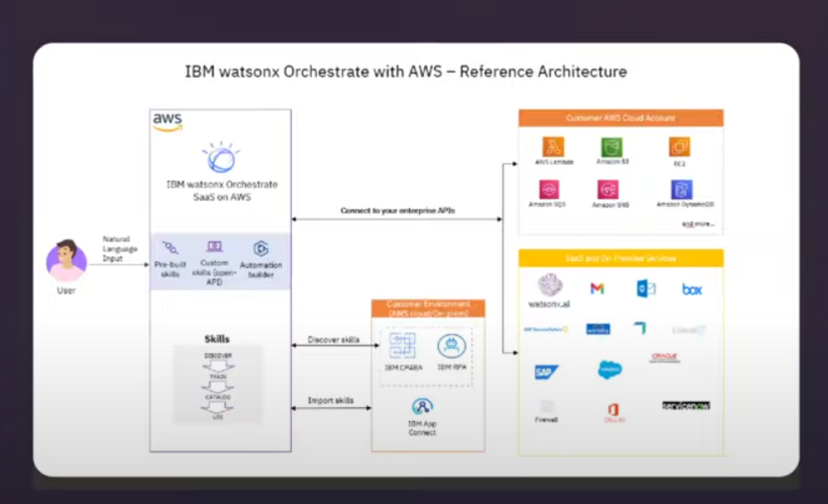Click the 'Natural Language Input' text
828x504 pixels.
click(119, 249)
